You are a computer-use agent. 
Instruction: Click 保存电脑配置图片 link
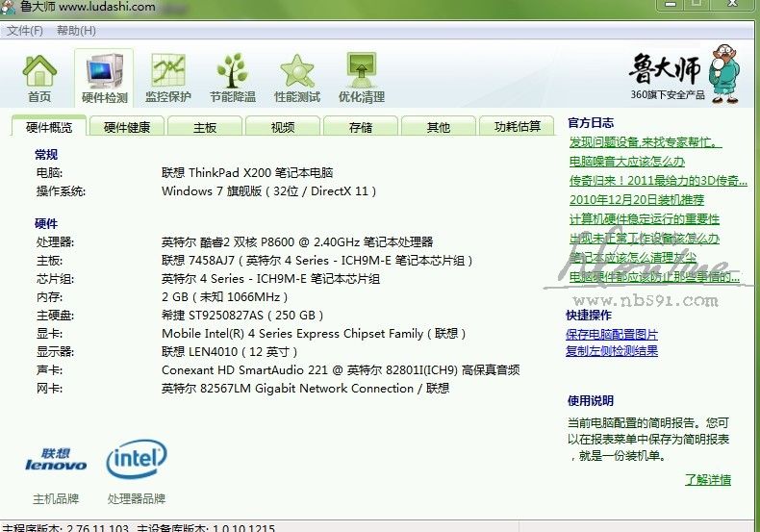[x=612, y=335]
